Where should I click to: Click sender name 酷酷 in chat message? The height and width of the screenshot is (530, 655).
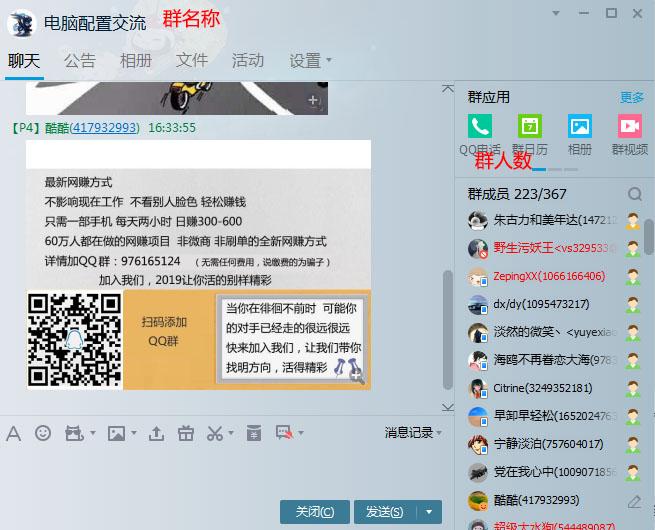click(x=57, y=127)
